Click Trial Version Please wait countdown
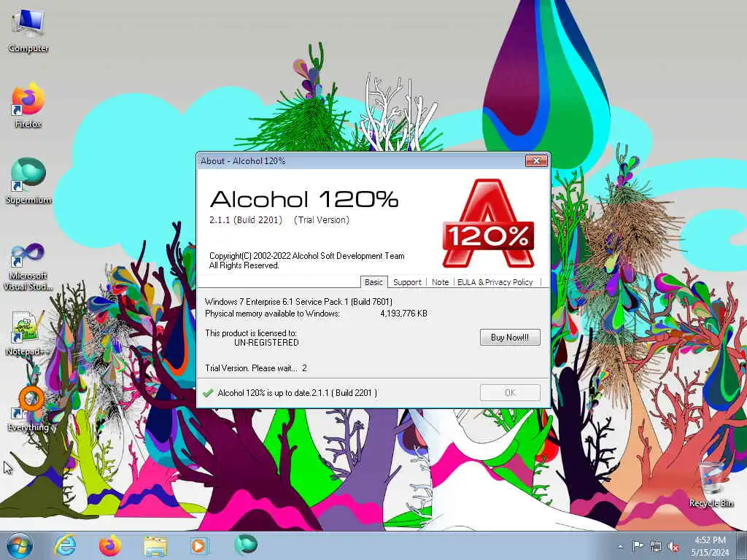Image resolution: width=747 pixels, height=560 pixels. (x=256, y=368)
